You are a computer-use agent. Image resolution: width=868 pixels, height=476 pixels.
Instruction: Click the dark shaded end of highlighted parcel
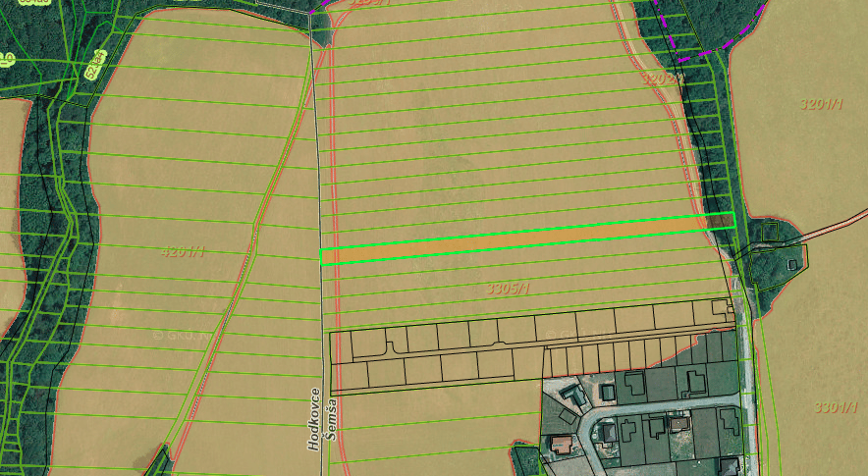721,222
